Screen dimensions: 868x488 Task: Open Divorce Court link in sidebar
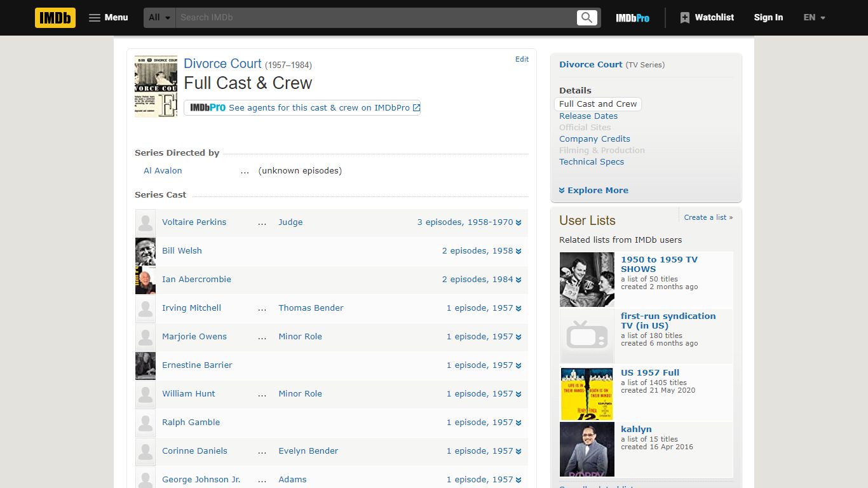(591, 65)
